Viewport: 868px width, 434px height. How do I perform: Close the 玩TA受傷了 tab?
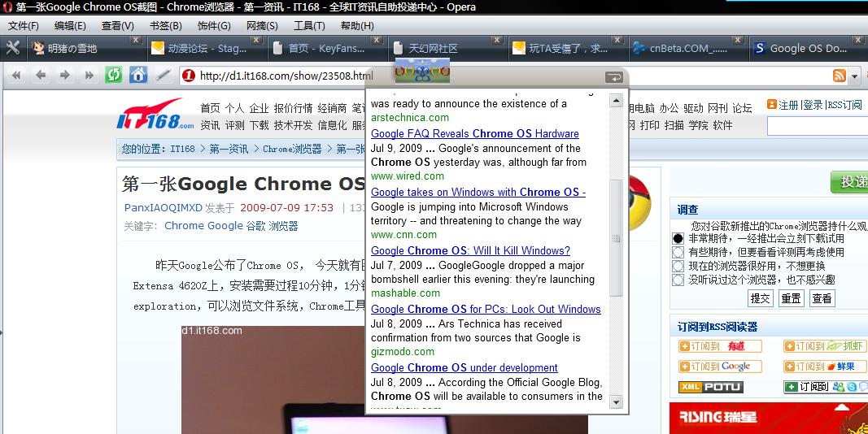pos(617,40)
